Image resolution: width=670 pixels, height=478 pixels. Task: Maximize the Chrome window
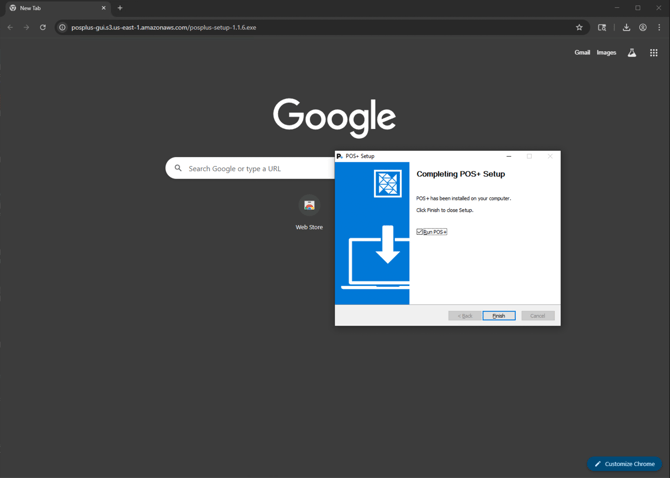[638, 8]
